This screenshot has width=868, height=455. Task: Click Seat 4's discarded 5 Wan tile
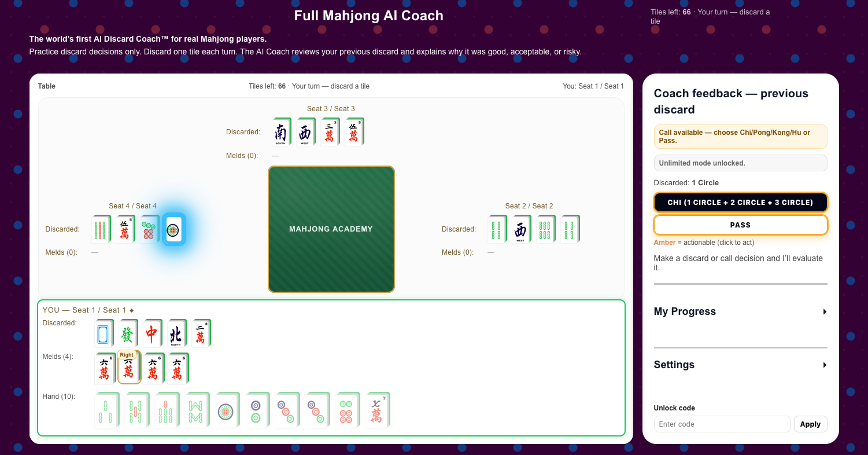coord(125,229)
